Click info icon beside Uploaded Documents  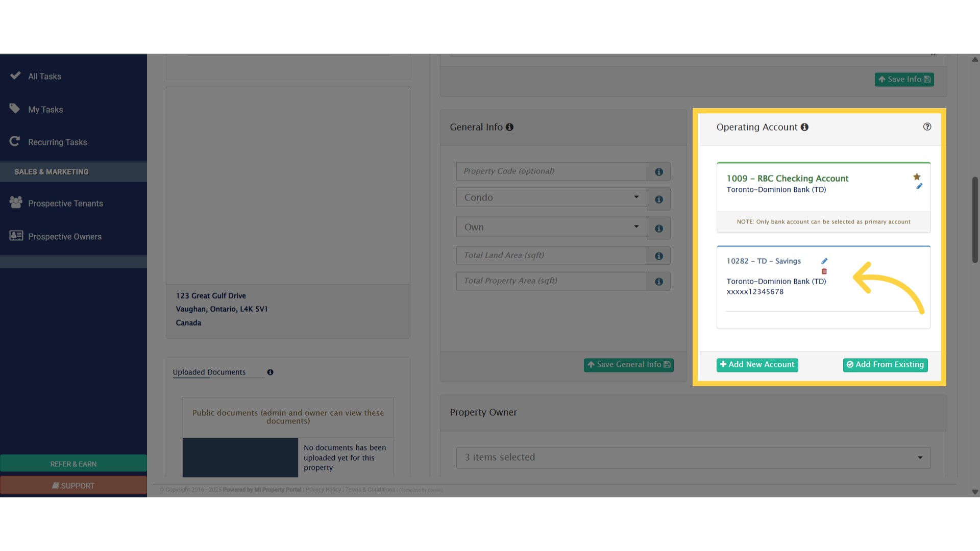tap(270, 372)
